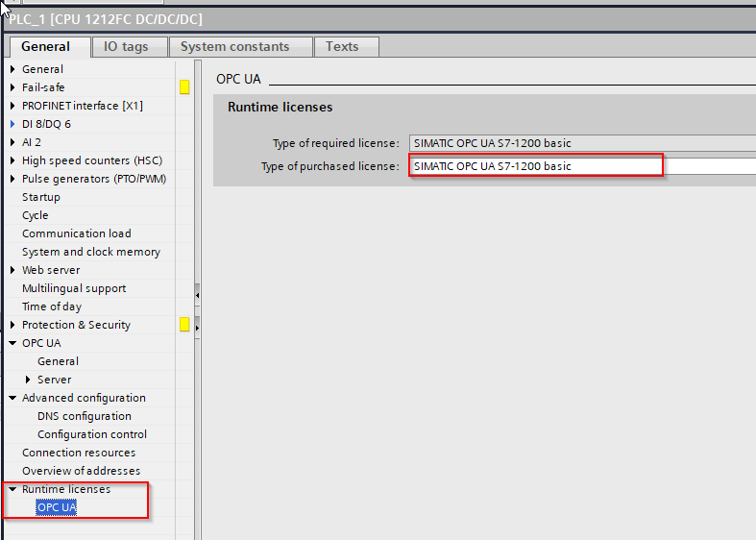Select Server under OPC UA
This screenshot has width=756, height=540.
pos(55,380)
